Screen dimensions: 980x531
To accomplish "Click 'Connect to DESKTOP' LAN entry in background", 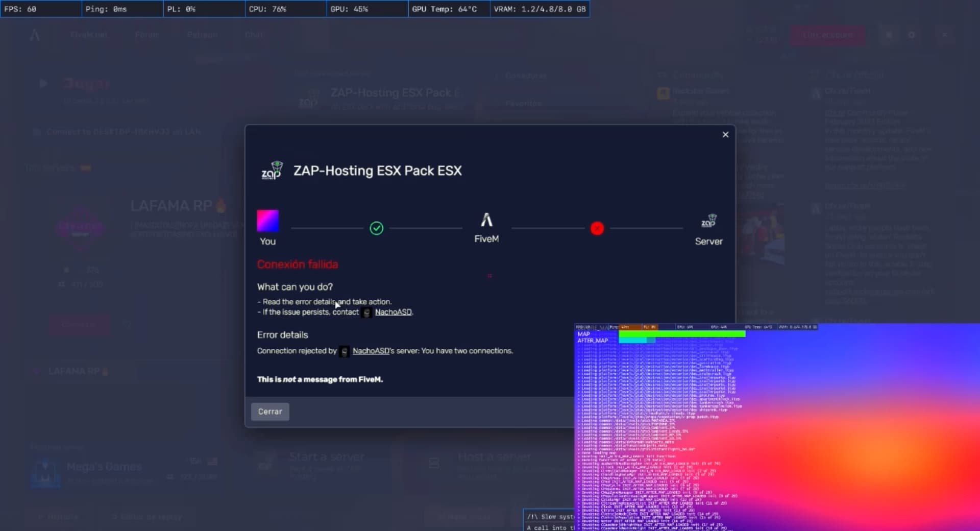I will click(x=124, y=132).
